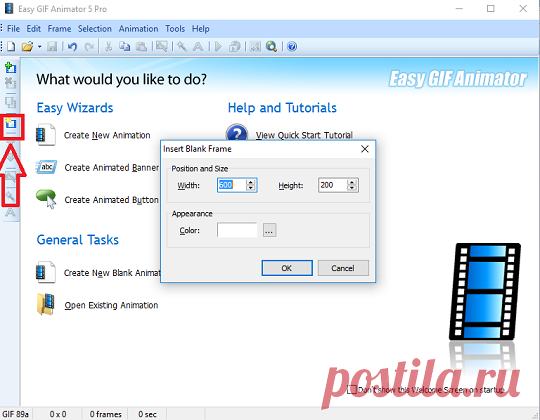Click the 0 sec status bar entry
540x420 pixels.
(x=147, y=414)
